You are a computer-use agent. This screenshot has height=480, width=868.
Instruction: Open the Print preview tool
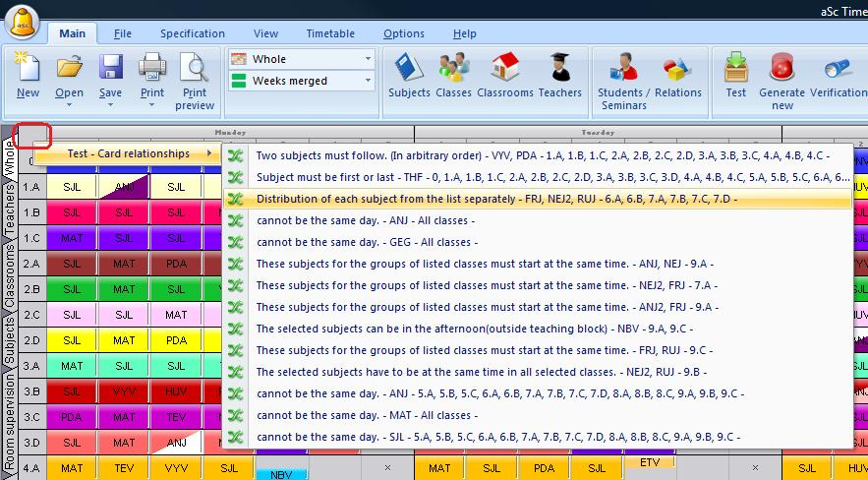195,71
